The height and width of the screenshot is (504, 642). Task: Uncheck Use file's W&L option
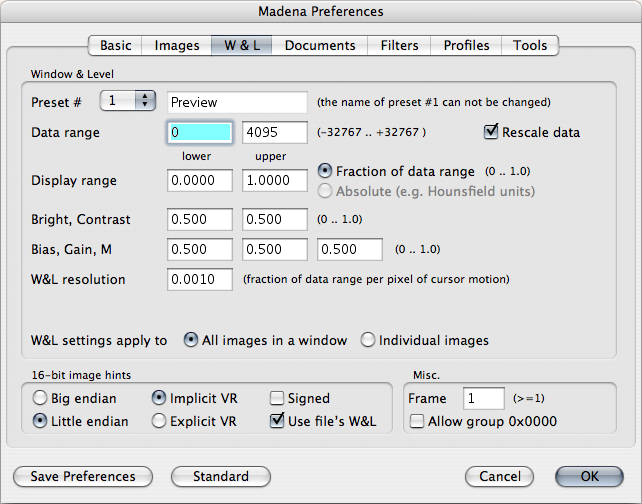[277, 421]
